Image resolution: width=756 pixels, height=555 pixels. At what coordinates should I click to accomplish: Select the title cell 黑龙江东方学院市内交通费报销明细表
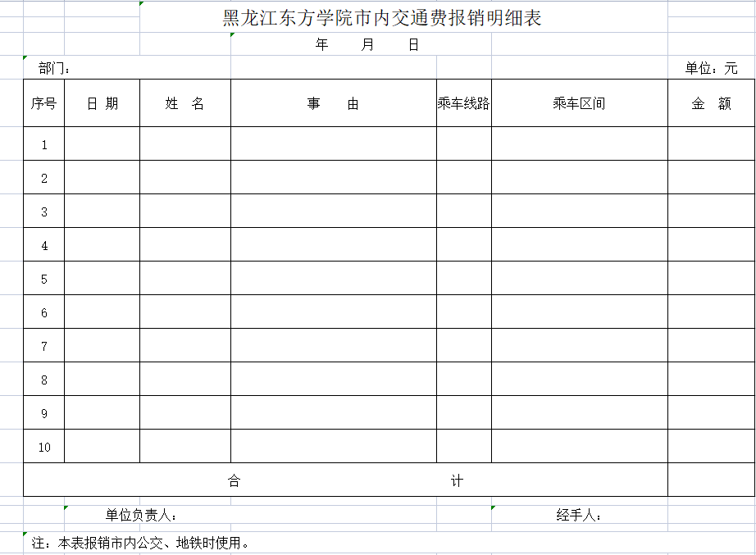pos(403,17)
